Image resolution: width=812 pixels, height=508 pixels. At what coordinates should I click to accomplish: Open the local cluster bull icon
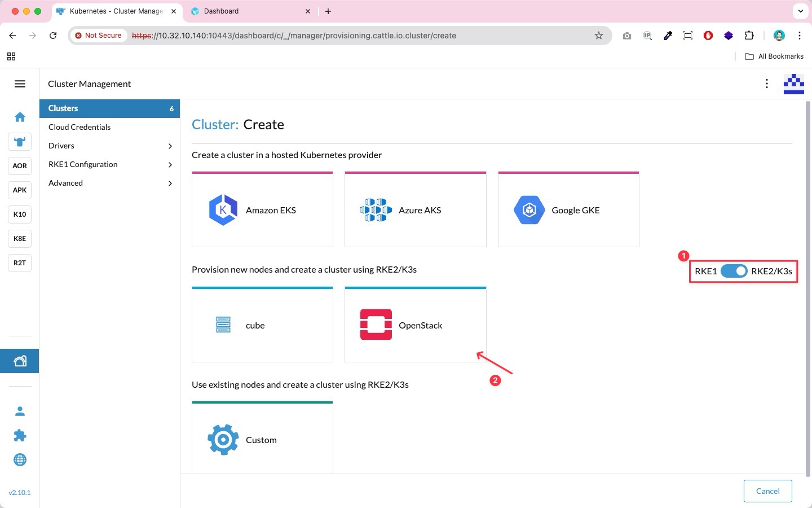click(20, 142)
